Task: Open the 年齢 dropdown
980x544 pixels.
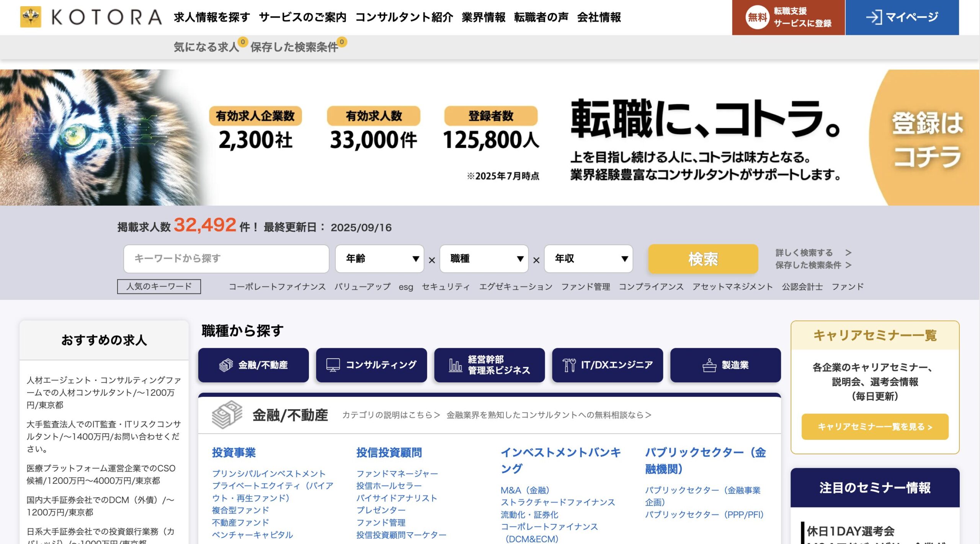Action: point(379,259)
